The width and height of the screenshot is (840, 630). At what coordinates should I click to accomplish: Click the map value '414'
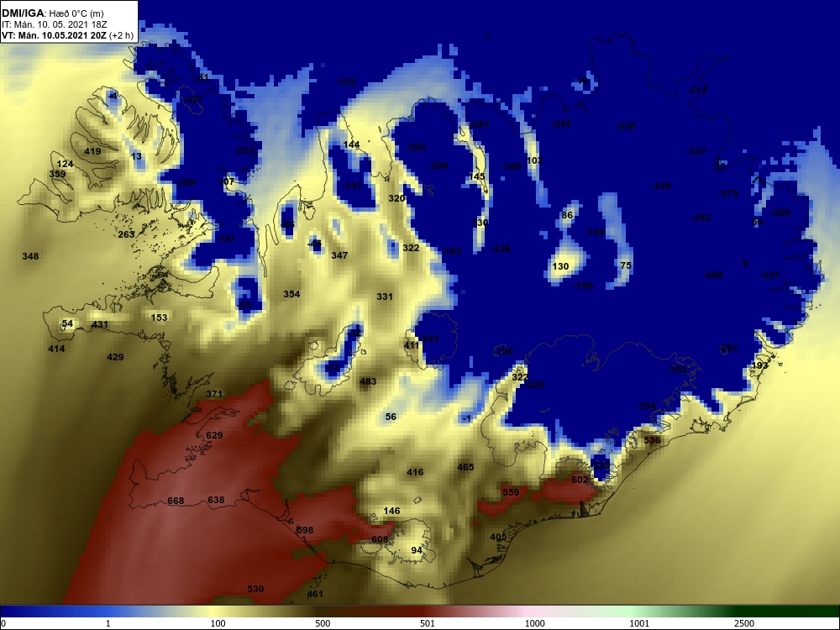point(56,349)
